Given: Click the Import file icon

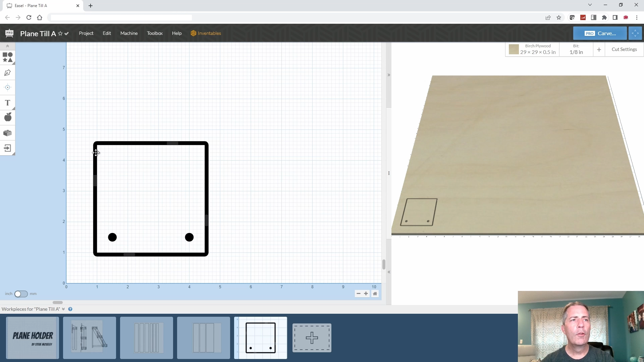Looking at the screenshot, I should point(7,148).
